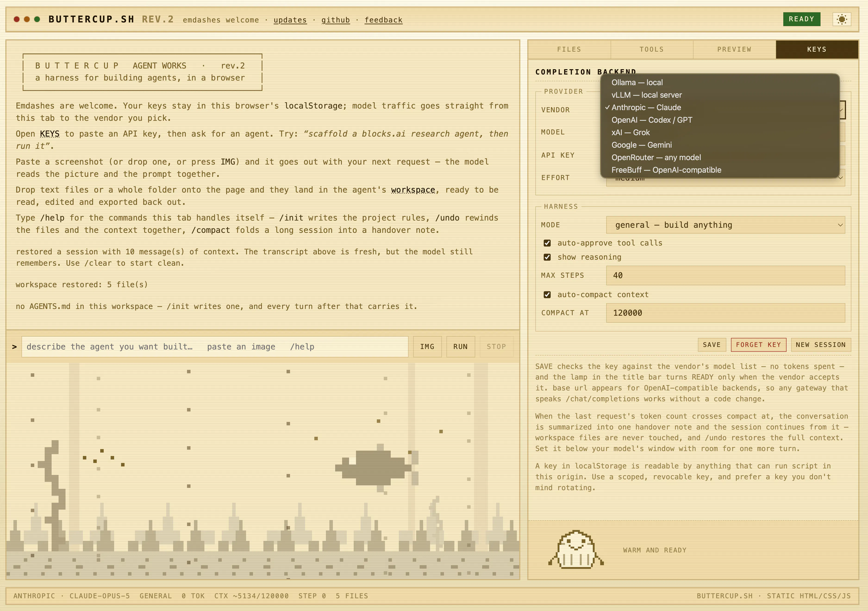Image resolution: width=868 pixels, height=611 pixels.
Task: Toggle auto-approve tool calls checkbox
Action: click(547, 243)
